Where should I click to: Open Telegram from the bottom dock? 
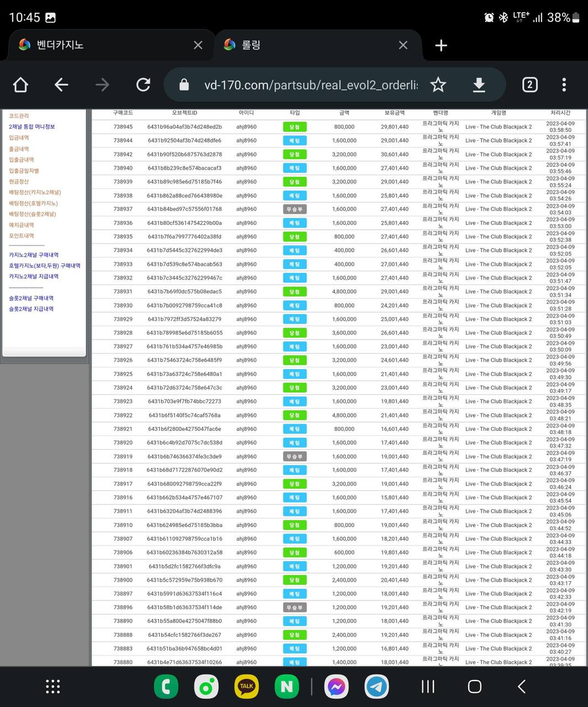[377, 687]
